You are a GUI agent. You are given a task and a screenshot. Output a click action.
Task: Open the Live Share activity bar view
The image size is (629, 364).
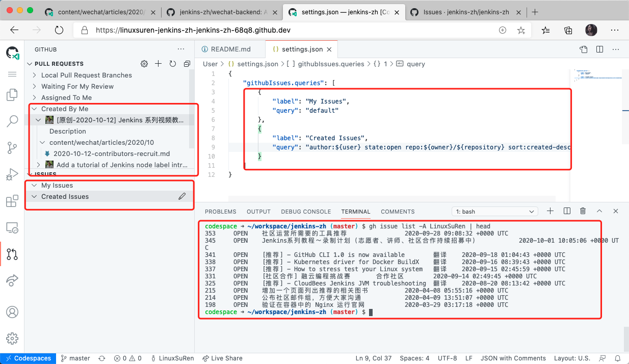(x=12, y=280)
